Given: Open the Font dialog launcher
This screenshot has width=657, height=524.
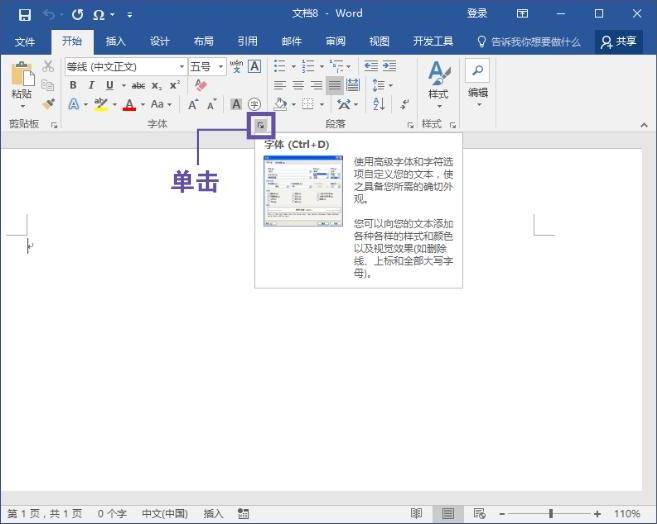Looking at the screenshot, I should click(260, 125).
